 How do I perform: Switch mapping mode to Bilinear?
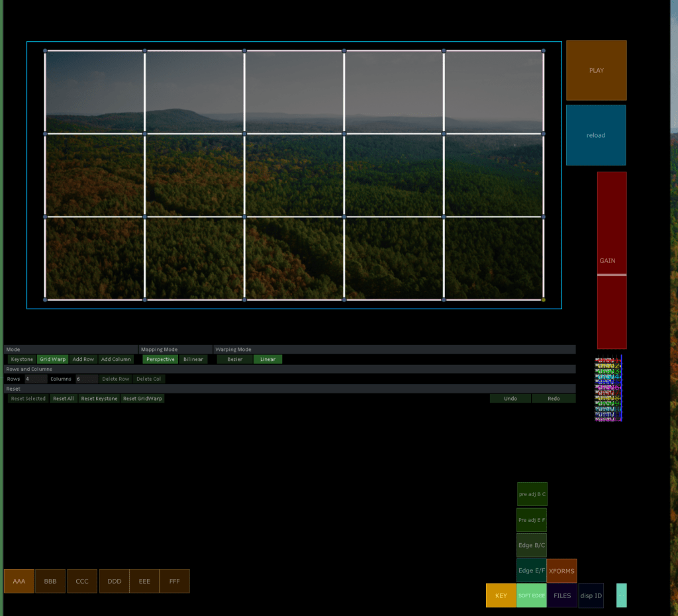tap(193, 359)
